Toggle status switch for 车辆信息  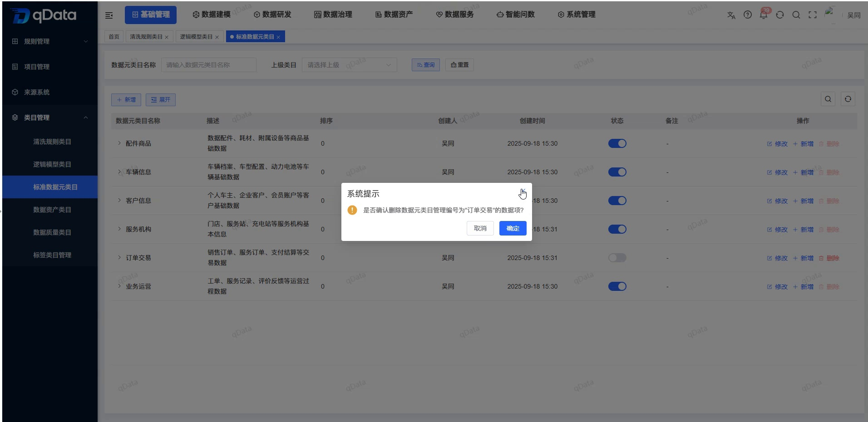click(x=617, y=172)
